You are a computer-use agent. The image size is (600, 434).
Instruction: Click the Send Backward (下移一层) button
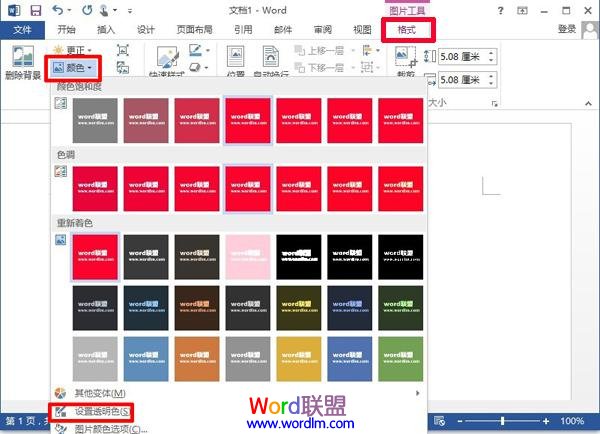[x=320, y=68]
